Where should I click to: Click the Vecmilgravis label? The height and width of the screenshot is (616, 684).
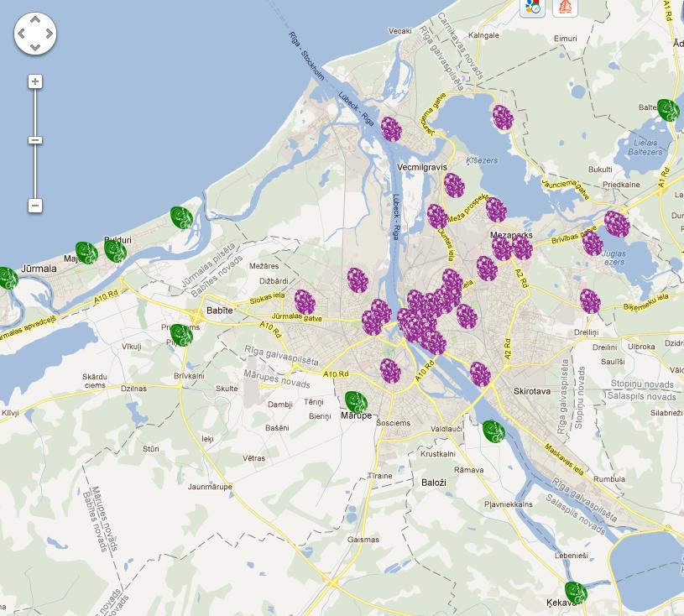pos(422,167)
